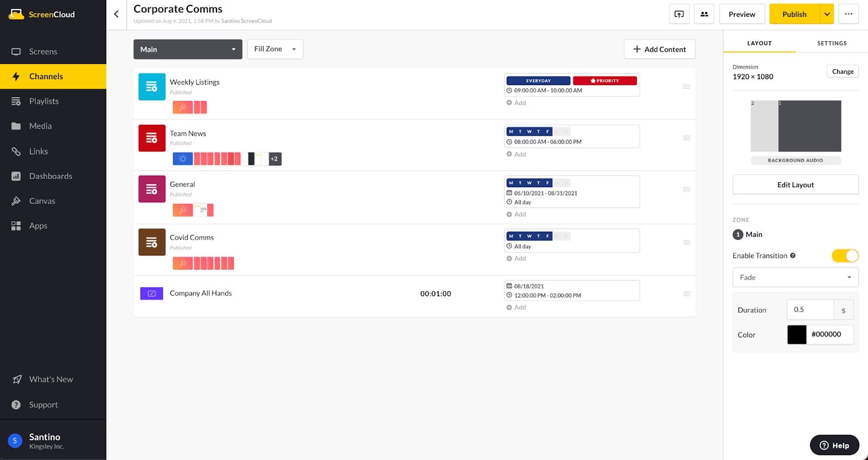Open the Fade transition dropdown
Screen dimensions: 868x460
pos(795,277)
